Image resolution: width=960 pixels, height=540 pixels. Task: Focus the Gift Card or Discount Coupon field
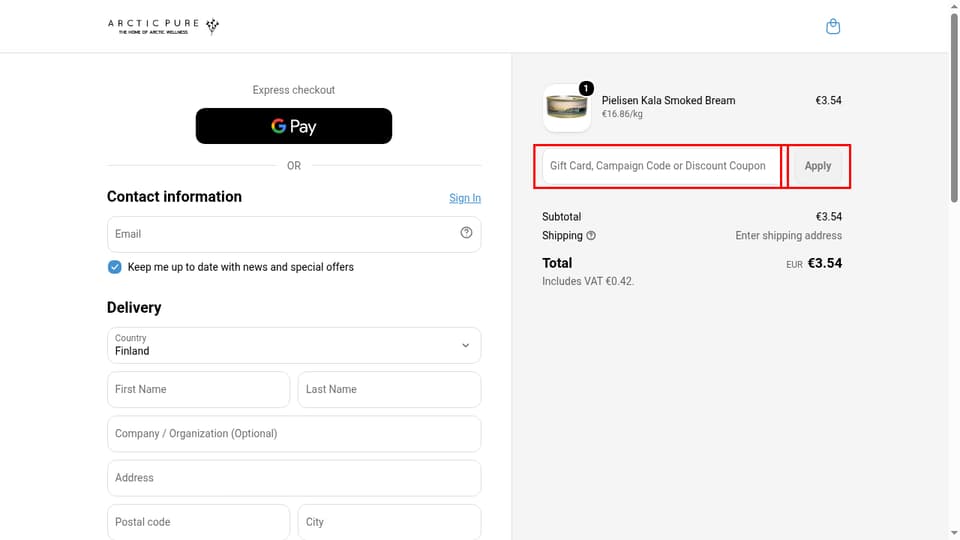661,166
